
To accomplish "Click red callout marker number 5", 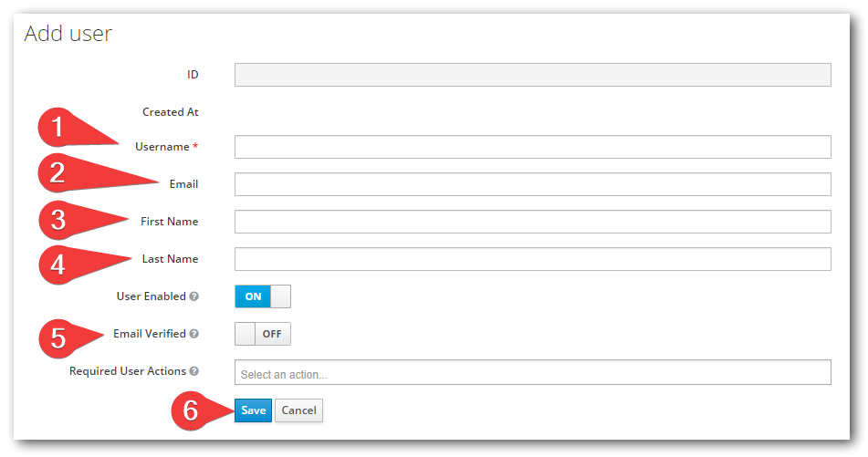I will click(58, 338).
